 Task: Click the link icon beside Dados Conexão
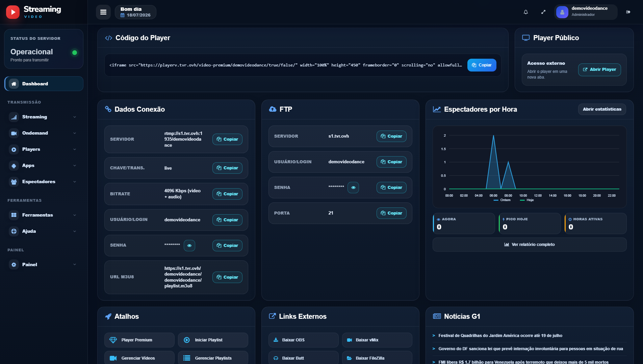coord(108,109)
